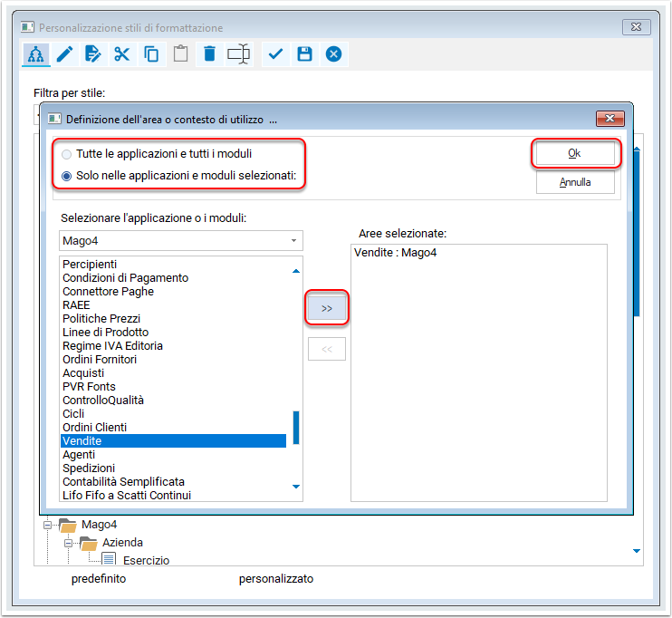Click the hierarchy tree icon in toolbar
This screenshot has width=672, height=618.
point(36,54)
